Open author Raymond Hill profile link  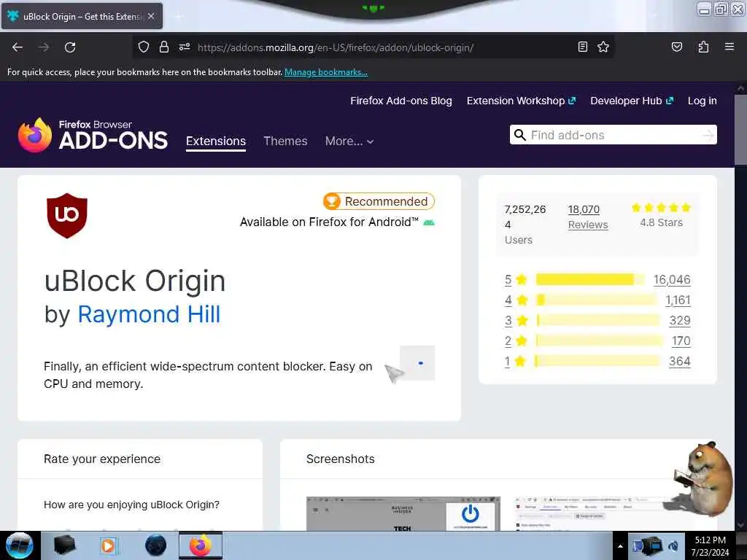(x=149, y=314)
